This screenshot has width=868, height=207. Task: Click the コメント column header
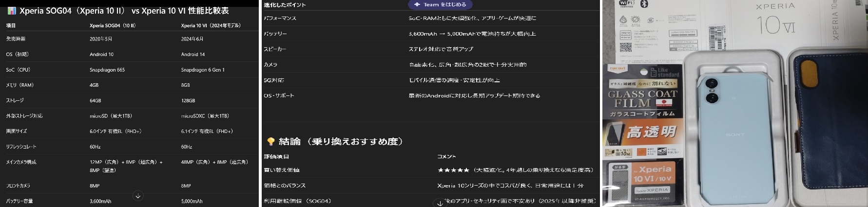446,157
